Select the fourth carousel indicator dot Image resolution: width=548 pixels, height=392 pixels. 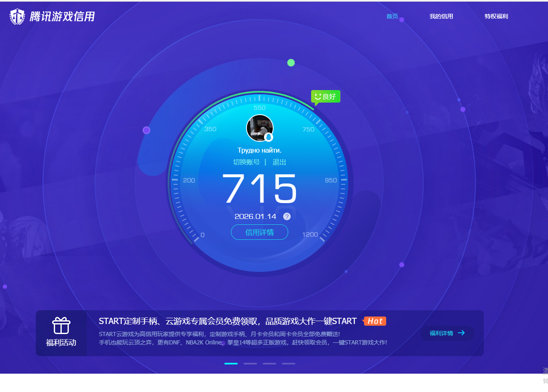[x=288, y=363]
